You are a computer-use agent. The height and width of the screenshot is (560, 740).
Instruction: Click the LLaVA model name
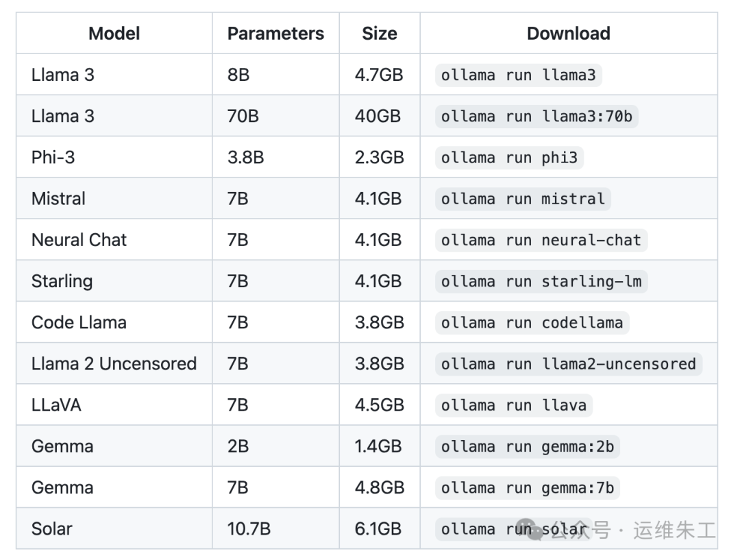point(56,405)
